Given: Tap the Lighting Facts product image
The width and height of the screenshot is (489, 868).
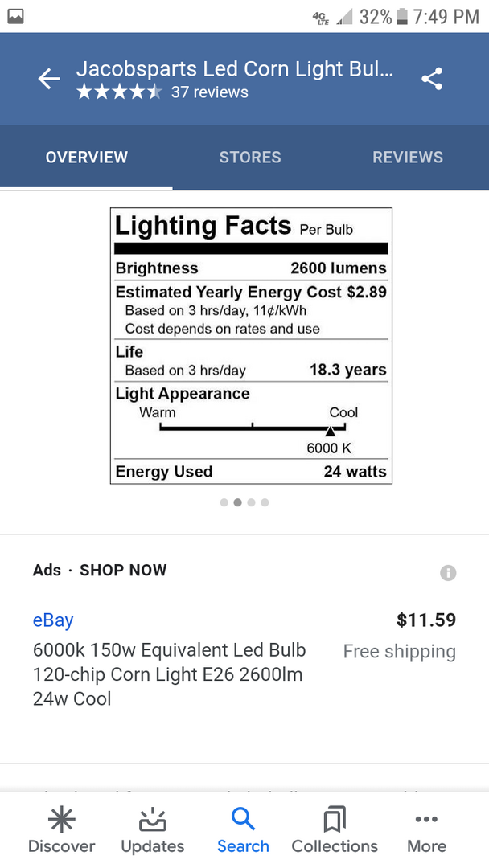Looking at the screenshot, I should click(251, 346).
